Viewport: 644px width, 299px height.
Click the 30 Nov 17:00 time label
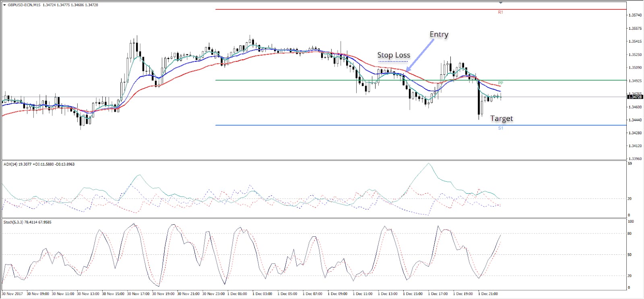[x=137, y=294]
